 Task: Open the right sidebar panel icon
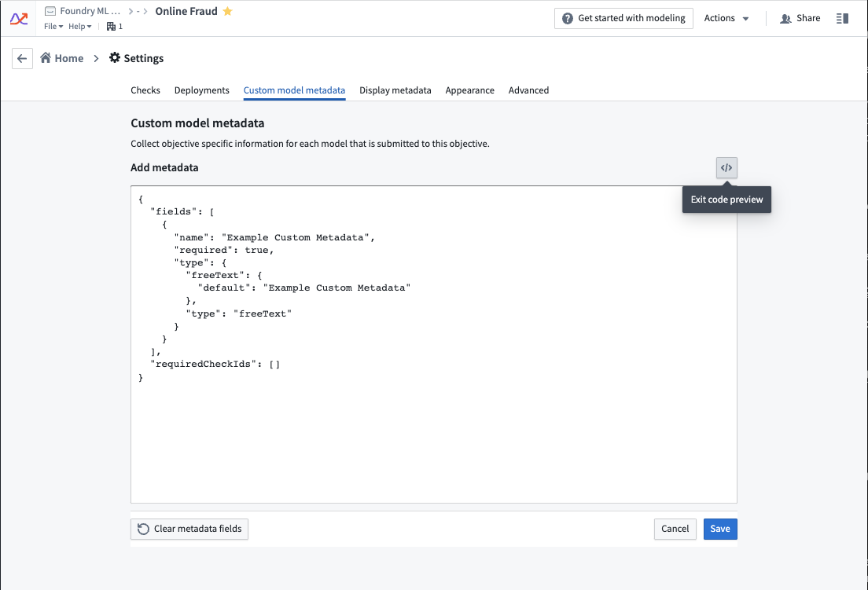point(842,18)
